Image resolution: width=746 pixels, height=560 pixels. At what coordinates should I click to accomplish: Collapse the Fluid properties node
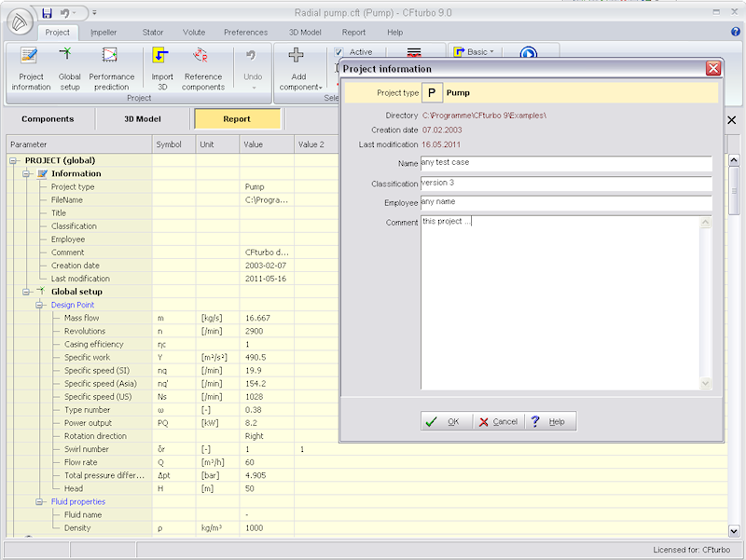[40, 501]
